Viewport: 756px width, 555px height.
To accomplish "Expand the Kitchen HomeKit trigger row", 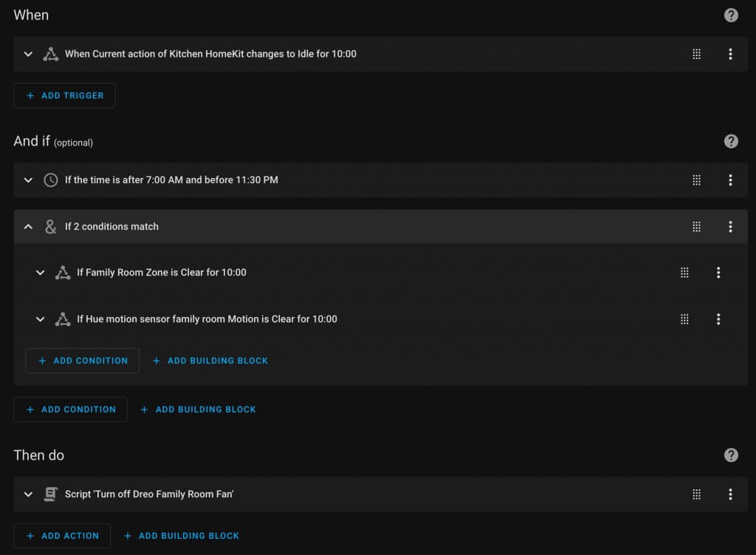I will pos(29,54).
